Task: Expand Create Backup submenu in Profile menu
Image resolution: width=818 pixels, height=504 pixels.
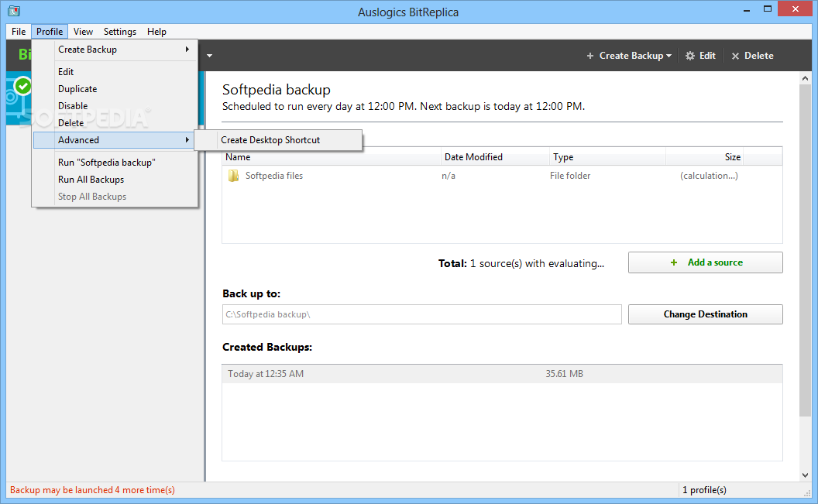Action: coord(115,50)
